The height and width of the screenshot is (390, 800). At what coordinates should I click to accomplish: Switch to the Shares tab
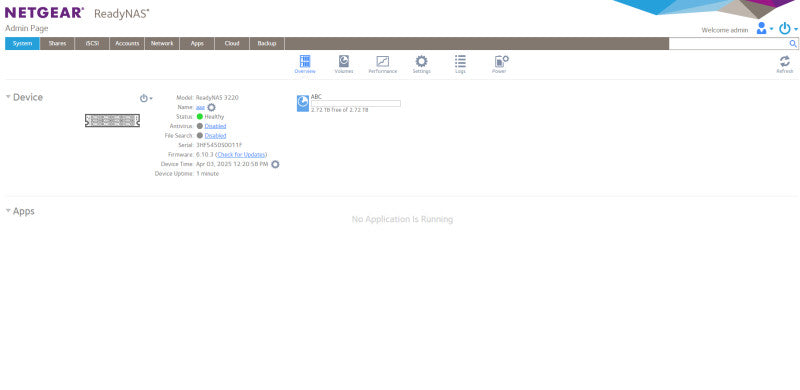coord(57,43)
